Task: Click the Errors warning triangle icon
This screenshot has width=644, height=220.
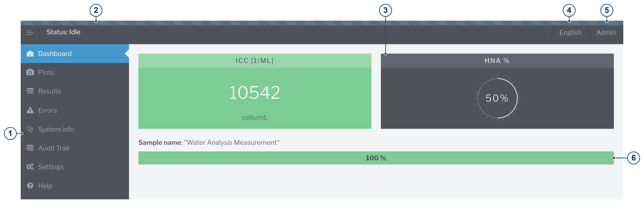Action: pos(30,110)
